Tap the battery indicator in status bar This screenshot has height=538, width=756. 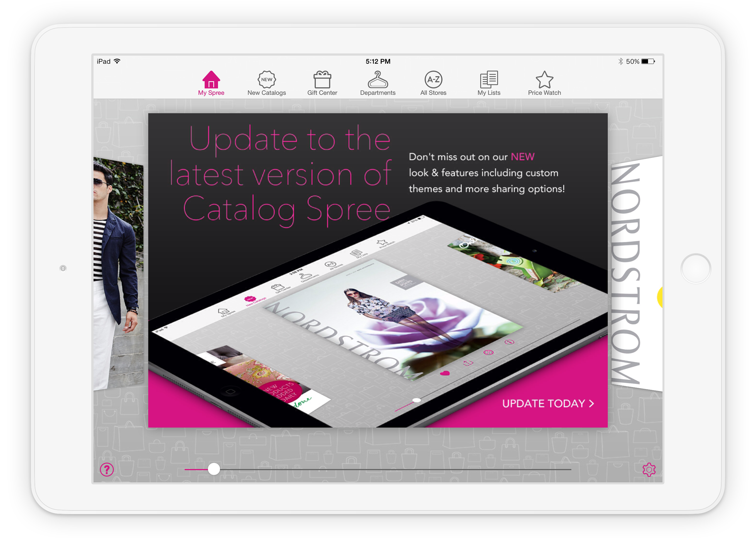[x=648, y=61]
